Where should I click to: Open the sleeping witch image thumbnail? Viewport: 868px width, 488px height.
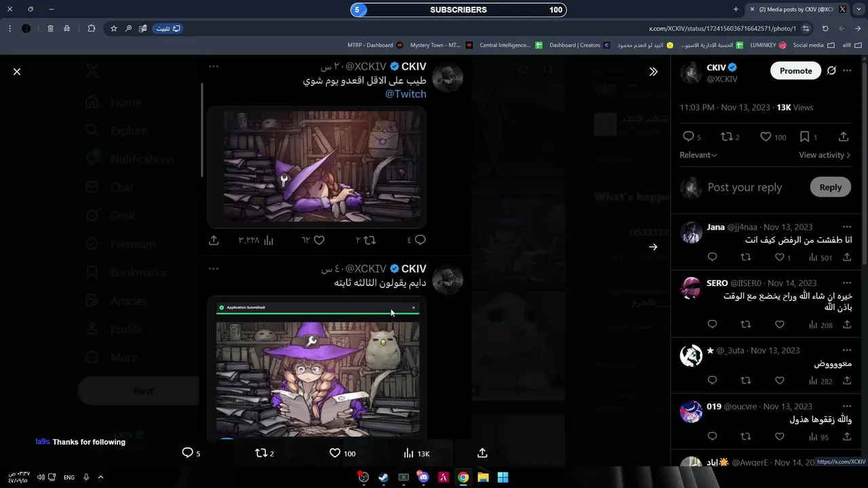click(317, 166)
